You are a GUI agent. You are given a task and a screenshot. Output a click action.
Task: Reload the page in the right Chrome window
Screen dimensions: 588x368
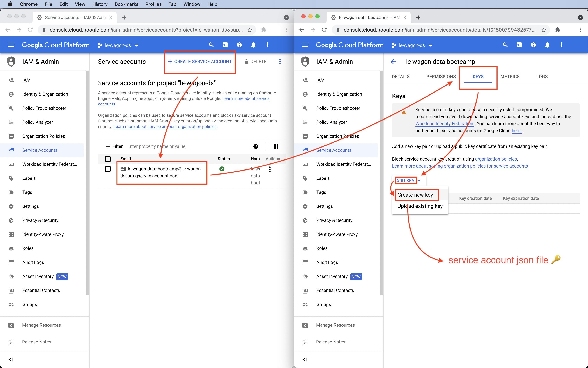(x=324, y=30)
